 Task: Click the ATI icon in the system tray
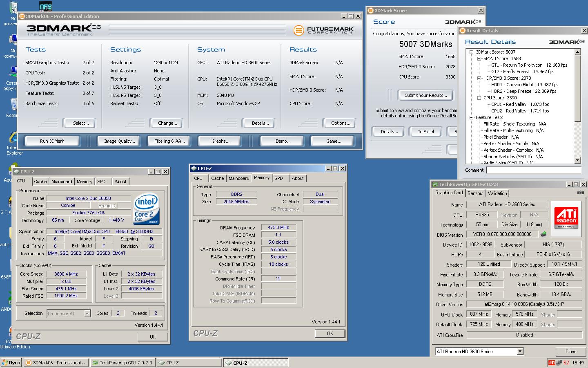click(x=551, y=363)
